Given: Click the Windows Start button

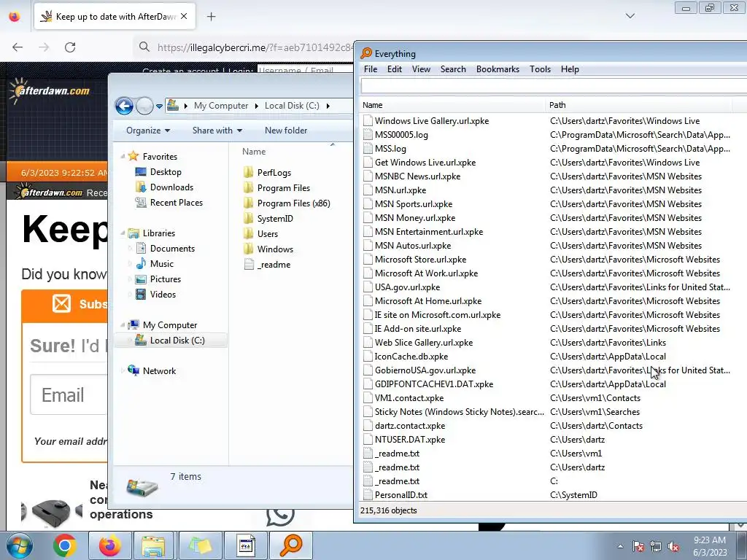Looking at the screenshot, I should pyautogui.click(x=19, y=545).
